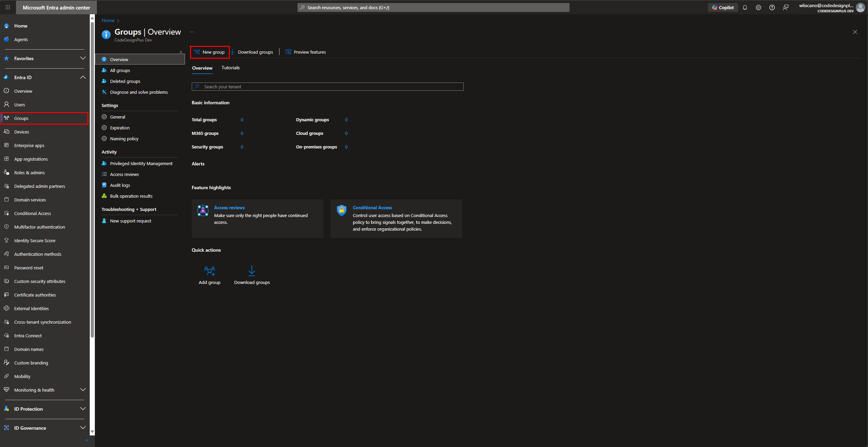The height and width of the screenshot is (447, 868).
Task: Open the notifications bell icon
Action: 745,7
